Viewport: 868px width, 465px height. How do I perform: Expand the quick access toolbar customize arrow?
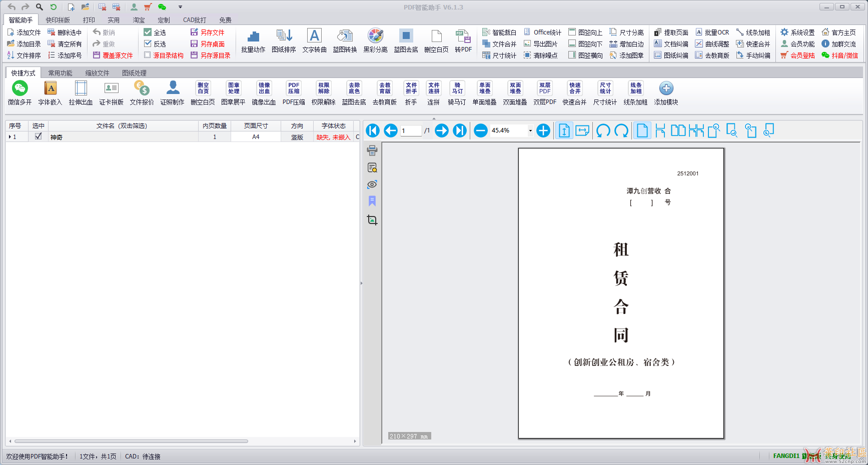[180, 7]
